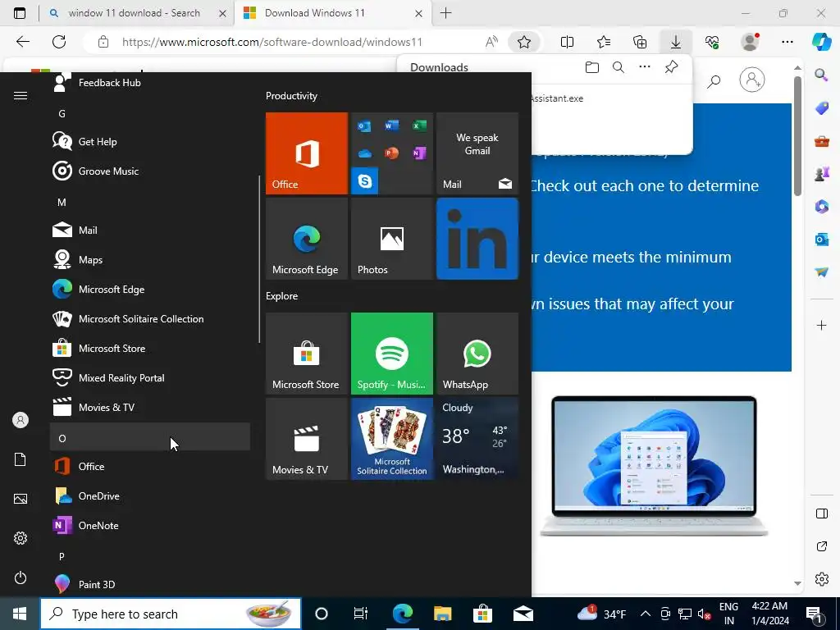Click the Downloads arrow toolbar button

click(676, 42)
